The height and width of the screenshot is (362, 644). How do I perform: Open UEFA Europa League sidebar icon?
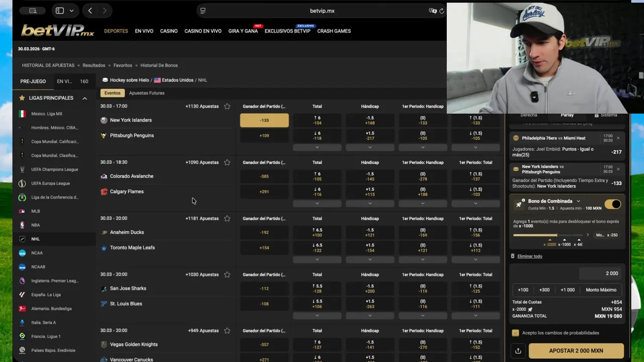point(22,184)
